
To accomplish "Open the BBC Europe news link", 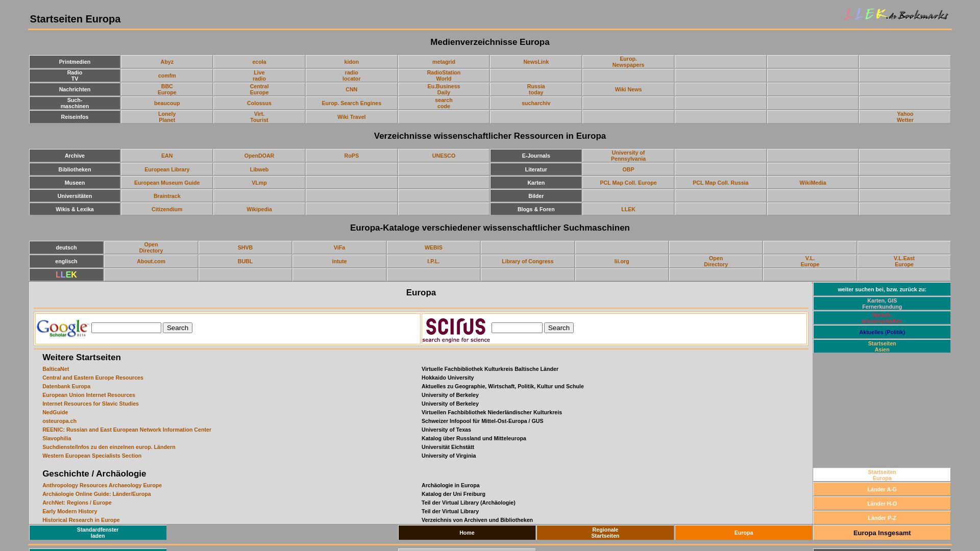I will [x=167, y=89].
